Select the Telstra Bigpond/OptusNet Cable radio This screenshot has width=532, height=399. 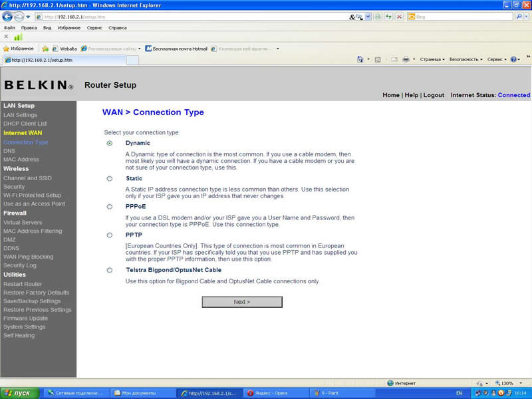pos(110,271)
